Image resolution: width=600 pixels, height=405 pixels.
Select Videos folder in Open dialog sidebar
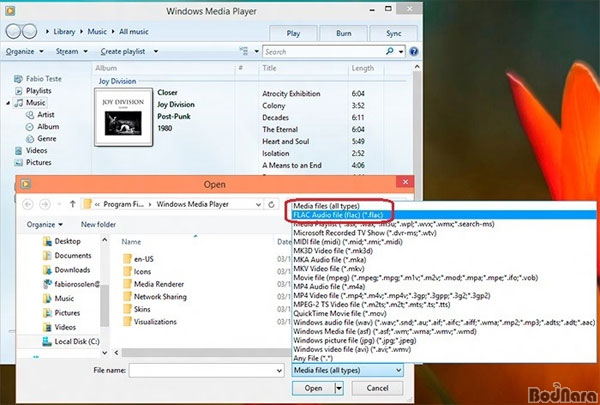tap(65, 327)
